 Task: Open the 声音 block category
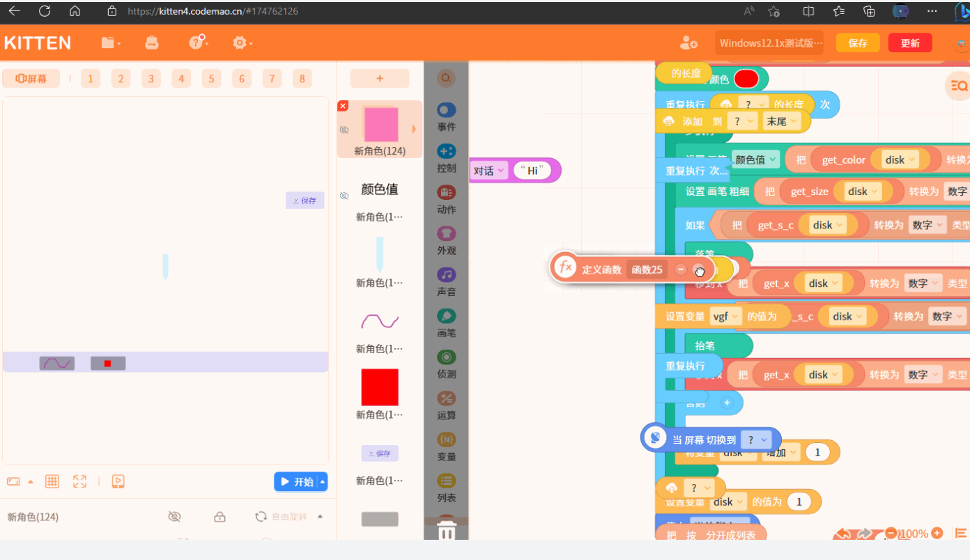coord(447,281)
